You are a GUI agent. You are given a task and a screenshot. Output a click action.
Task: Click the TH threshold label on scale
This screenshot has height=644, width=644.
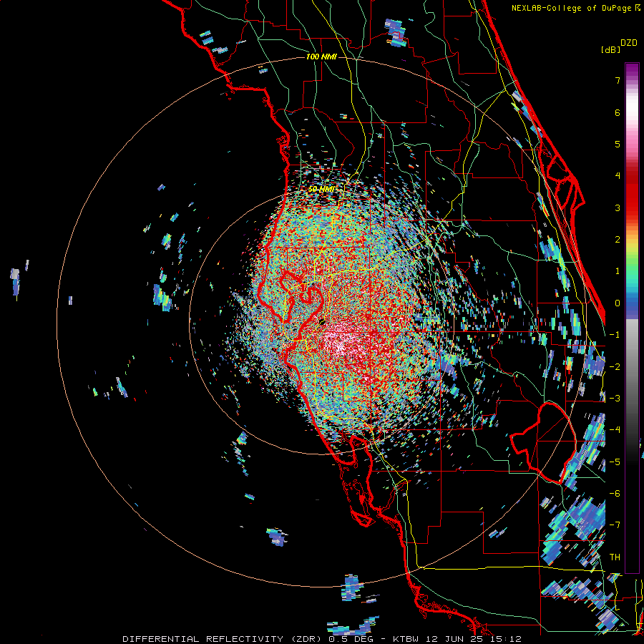(x=615, y=557)
